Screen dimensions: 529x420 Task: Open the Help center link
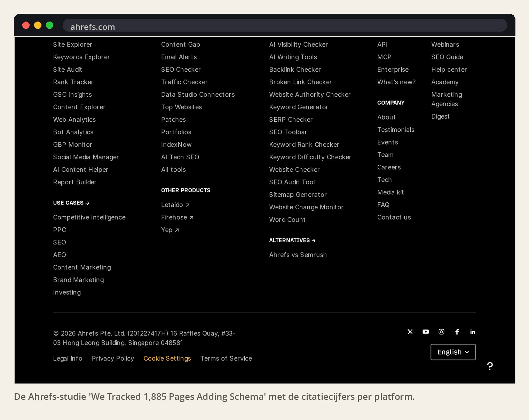pyautogui.click(x=449, y=70)
